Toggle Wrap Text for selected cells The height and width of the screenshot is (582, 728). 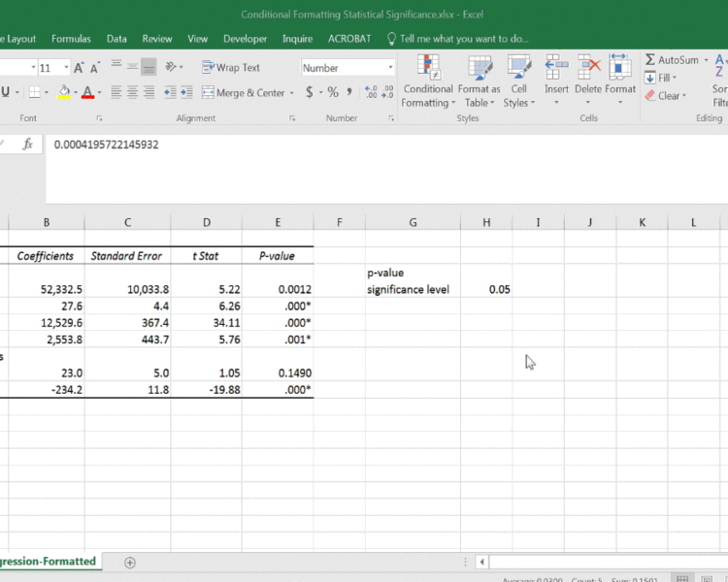point(231,68)
